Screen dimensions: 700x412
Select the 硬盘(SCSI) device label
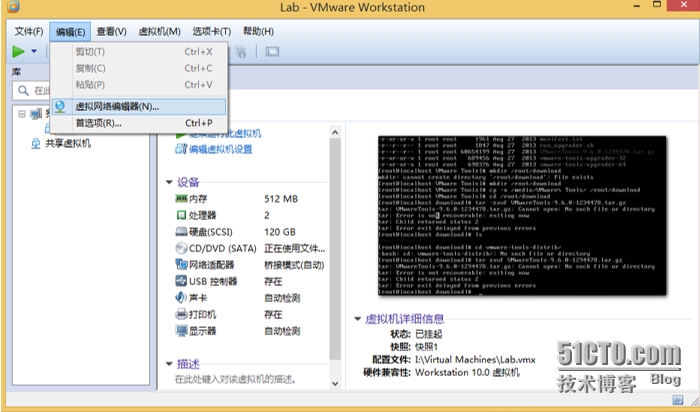pyautogui.click(x=211, y=232)
